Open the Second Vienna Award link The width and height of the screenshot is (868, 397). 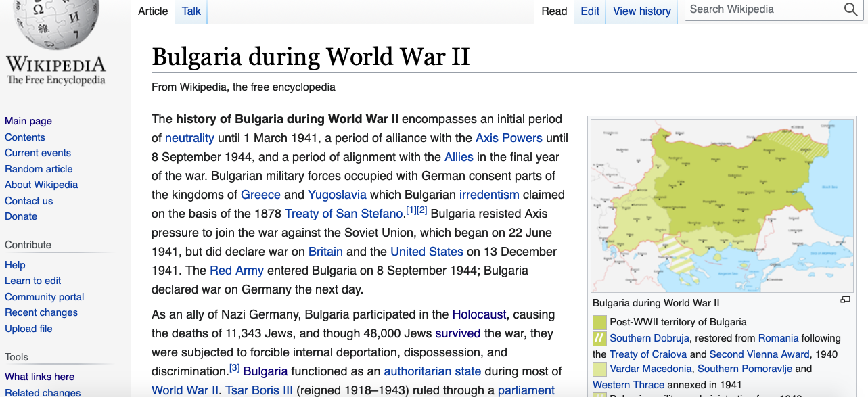pos(759,354)
